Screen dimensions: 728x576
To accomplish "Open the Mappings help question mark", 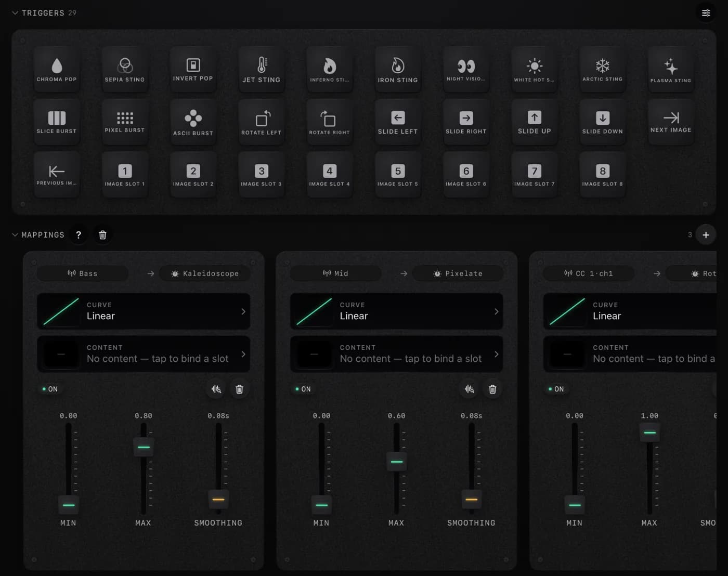I will tap(79, 235).
